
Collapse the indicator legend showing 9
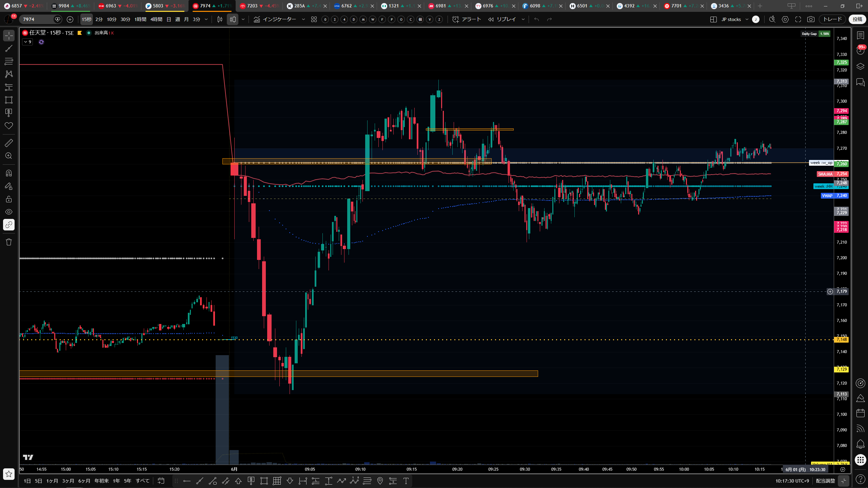click(27, 42)
